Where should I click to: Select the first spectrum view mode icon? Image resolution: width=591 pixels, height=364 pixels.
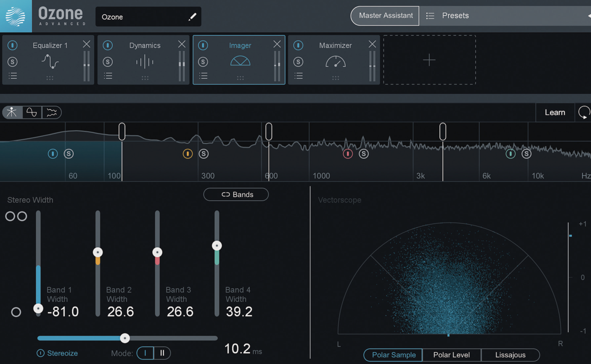point(12,113)
